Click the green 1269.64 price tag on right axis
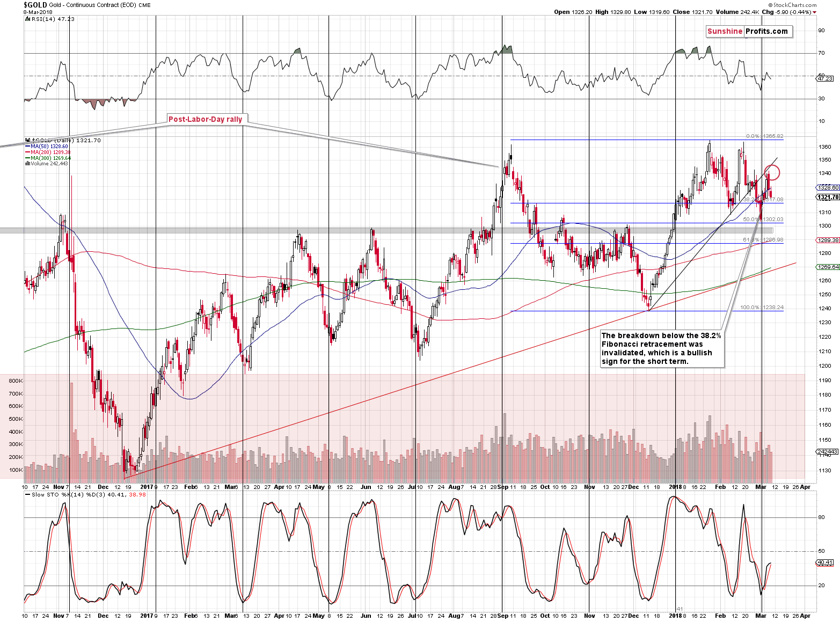 (x=828, y=267)
